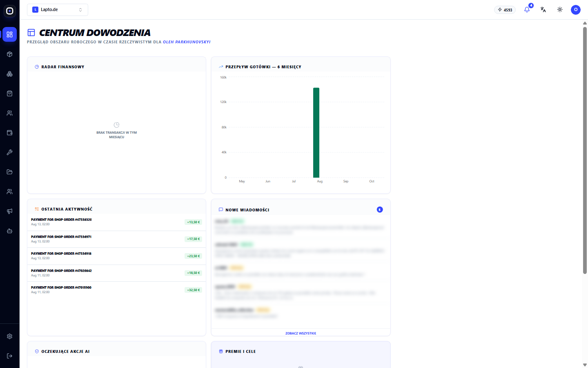Click the green Aug bar in cash flow chart
This screenshot has width=588, height=368.
(x=316, y=132)
